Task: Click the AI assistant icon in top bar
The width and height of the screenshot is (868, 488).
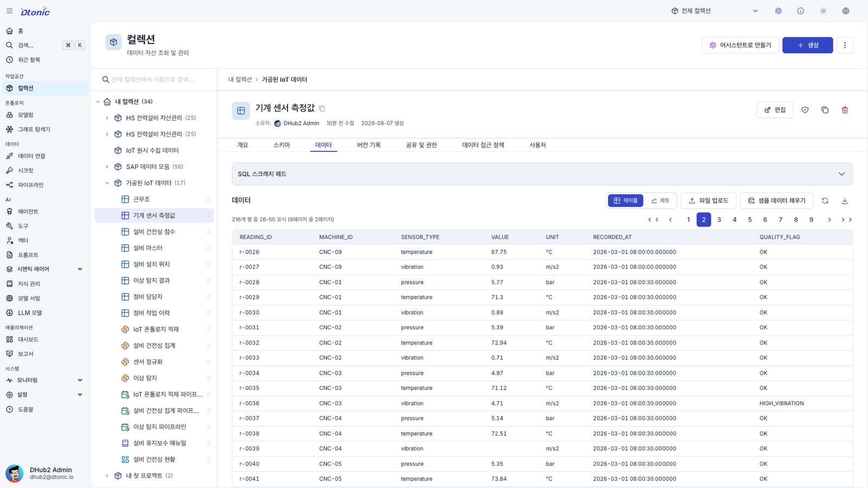Action: [x=778, y=11]
